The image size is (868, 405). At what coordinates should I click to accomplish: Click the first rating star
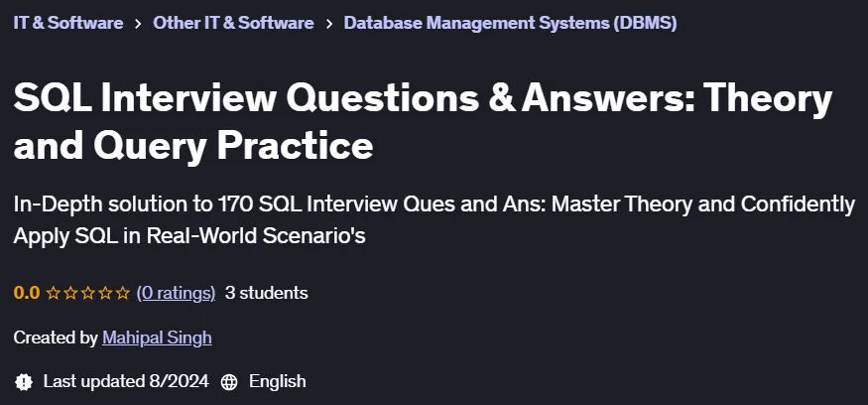point(54,293)
